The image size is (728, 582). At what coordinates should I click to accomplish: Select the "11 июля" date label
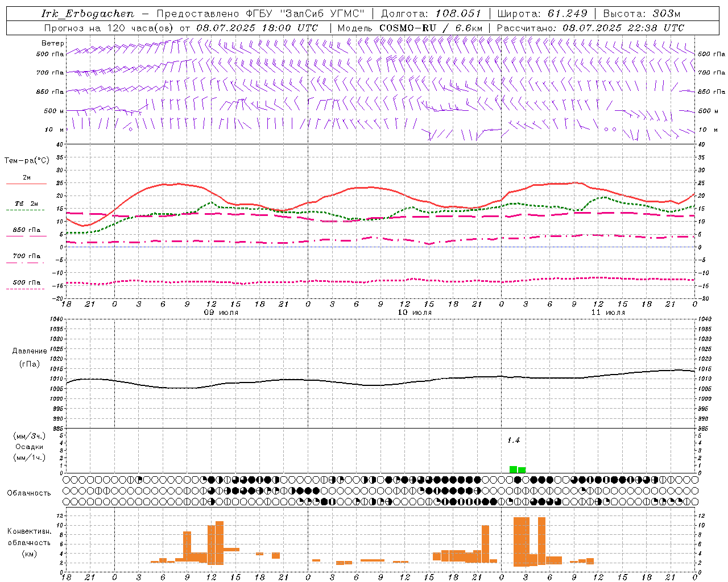pos(608,313)
